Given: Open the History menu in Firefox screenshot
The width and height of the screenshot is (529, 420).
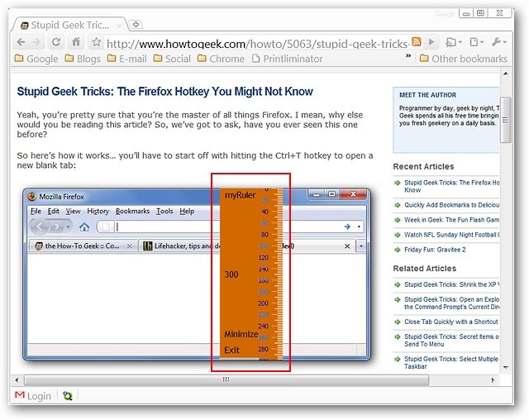Looking at the screenshot, I should pyautogui.click(x=98, y=211).
